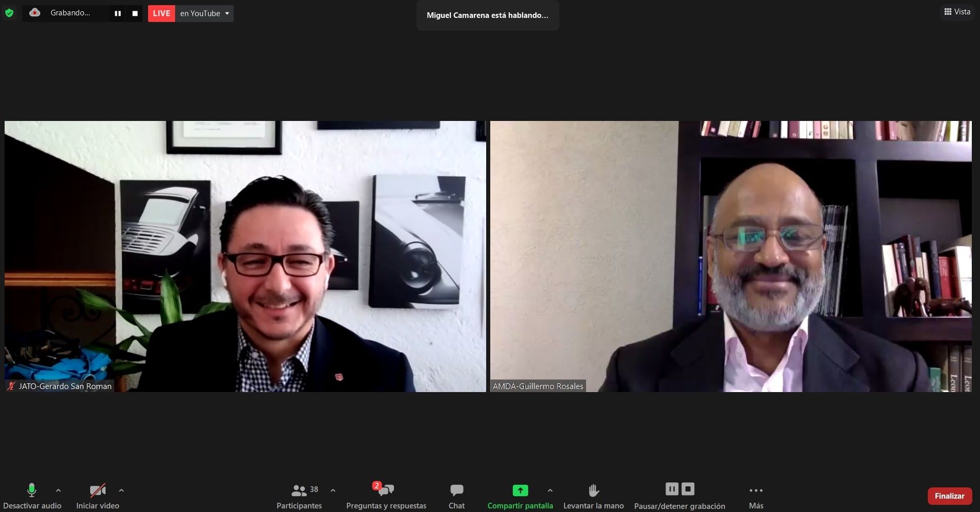Click the red Finalizar button
The height and width of the screenshot is (512, 980).
point(949,496)
